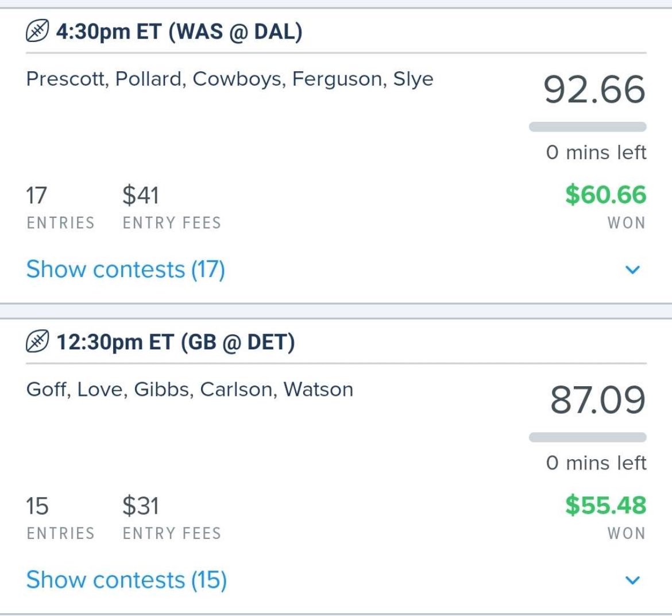Image resolution: width=672 pixels, height=616 pixels.
Task: Click the $41 entry fees value
Action: [x=140, y=196]
